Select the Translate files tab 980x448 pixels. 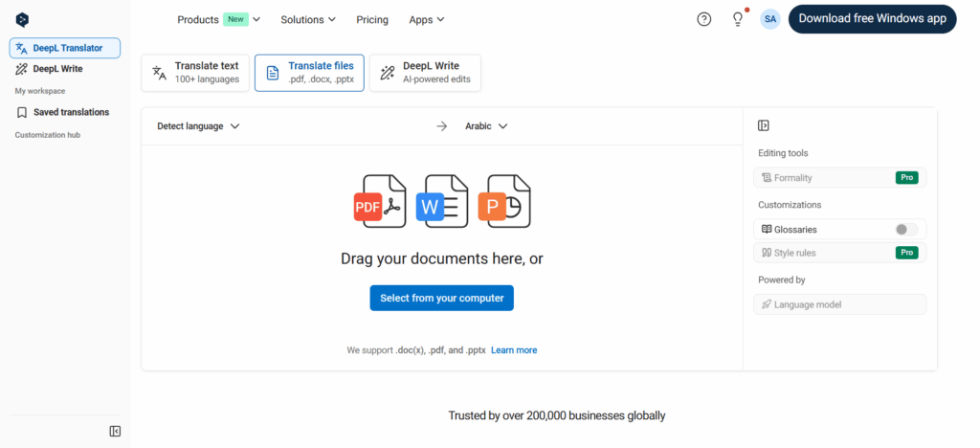[309, 73]
